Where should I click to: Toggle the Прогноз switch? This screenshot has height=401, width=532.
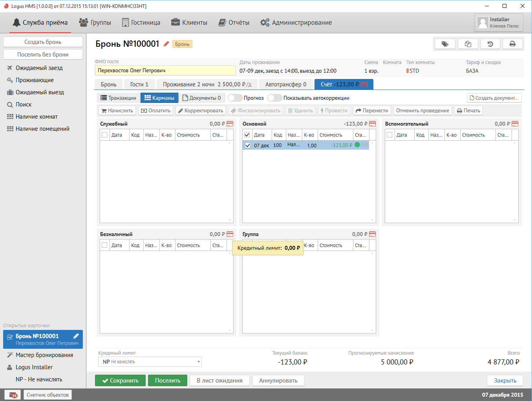[x=235, y=98]
